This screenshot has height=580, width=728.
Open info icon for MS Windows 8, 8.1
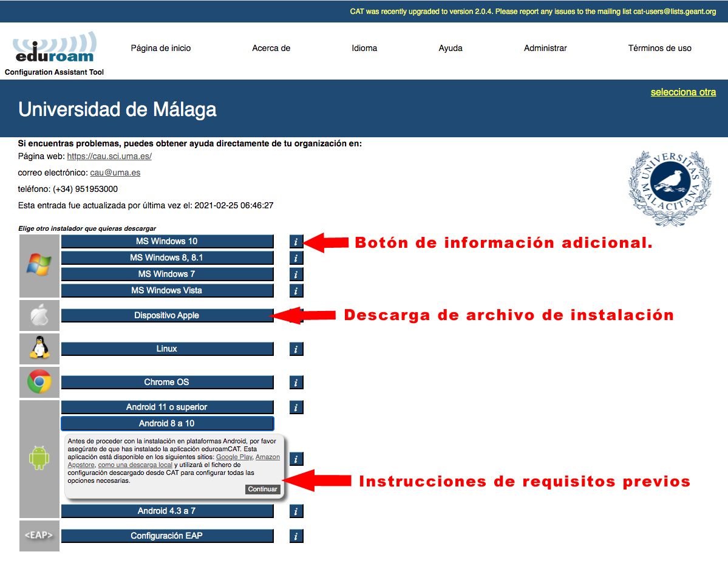click(x=296, y=258)
